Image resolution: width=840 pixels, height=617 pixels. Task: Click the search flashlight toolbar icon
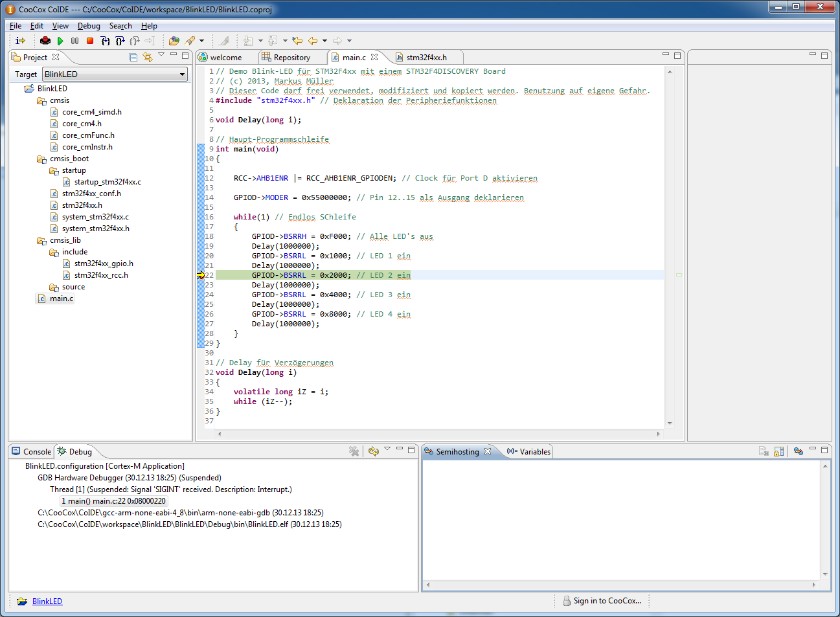pos(190,41)
